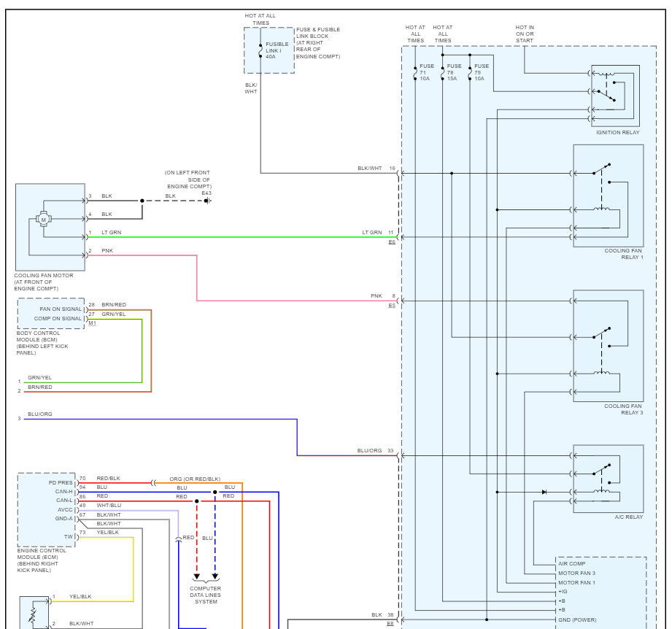Open the M1 connector reference
The image size is (672, 629).
coord(92,323)
